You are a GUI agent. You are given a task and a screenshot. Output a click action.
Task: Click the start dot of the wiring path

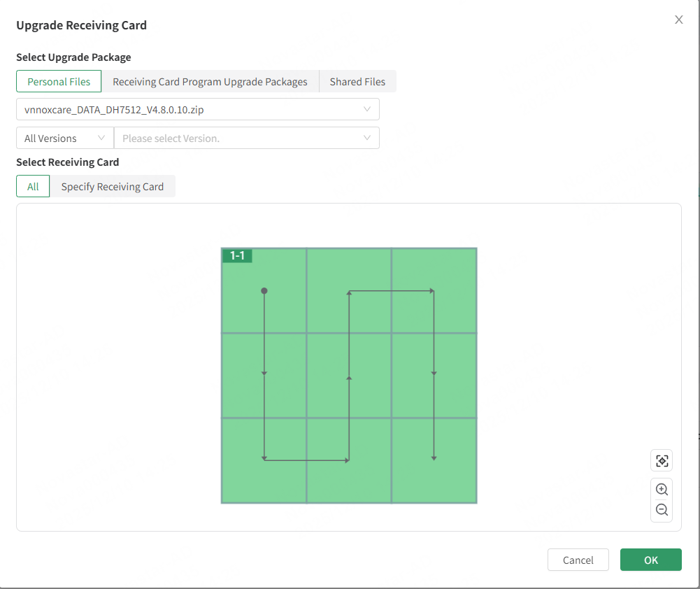click(264, 290)
